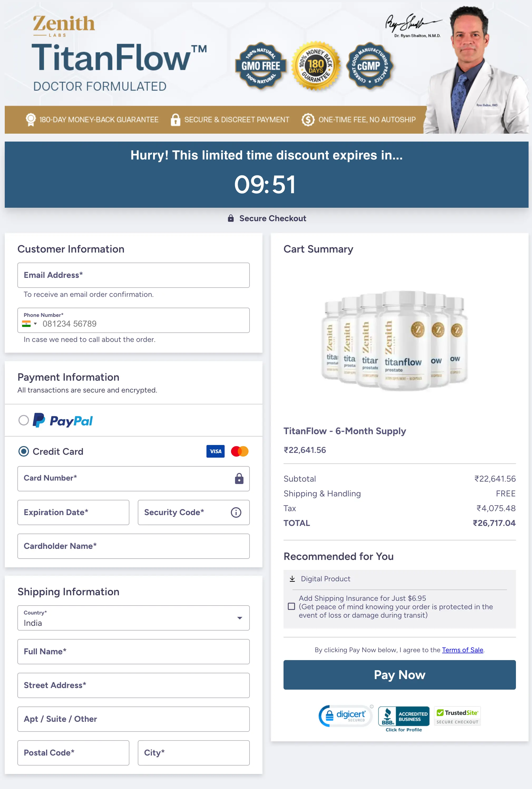Click the Click for Profile link
Viewport: 532px width, 789px height.
coord(403,730)
